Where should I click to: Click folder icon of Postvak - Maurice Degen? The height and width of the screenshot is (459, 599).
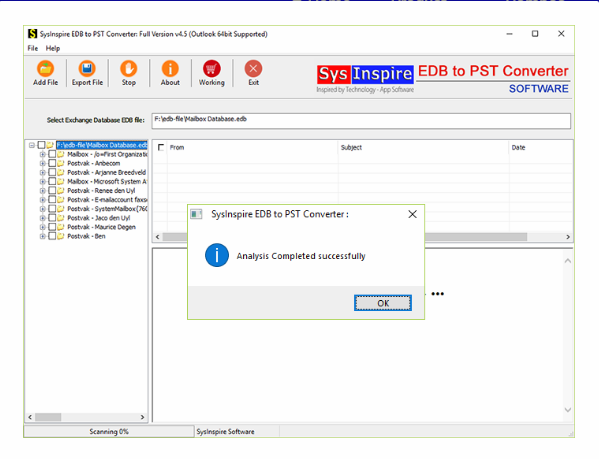(61, 227)
